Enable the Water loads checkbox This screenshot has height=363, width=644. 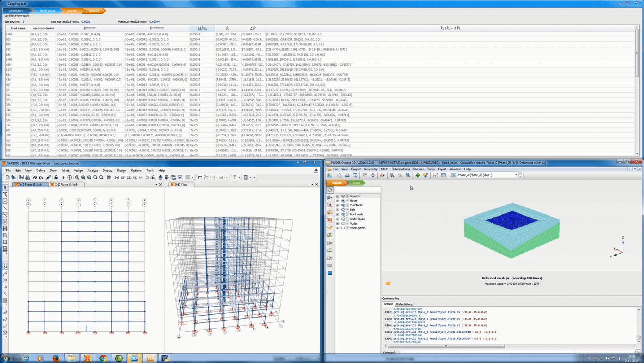(347, 219)
